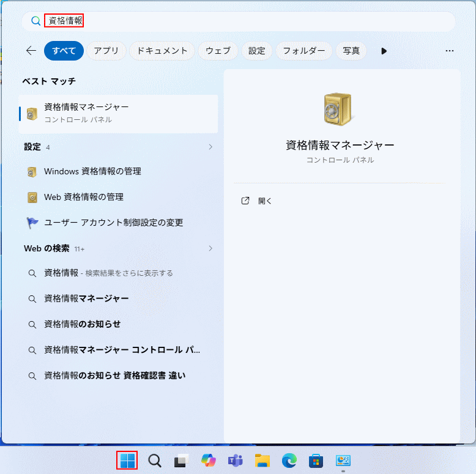The width and height of the screenshot is (476, 474).
Task: Click the flag icon for アカウント制御設定
Action: coord(32,223)
